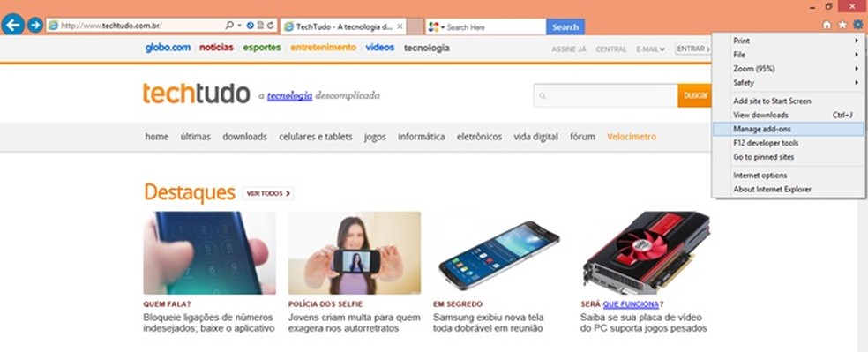This screenshot has height=352, width=868.
Task: Open a new blank tab
Action: (415, 26)
